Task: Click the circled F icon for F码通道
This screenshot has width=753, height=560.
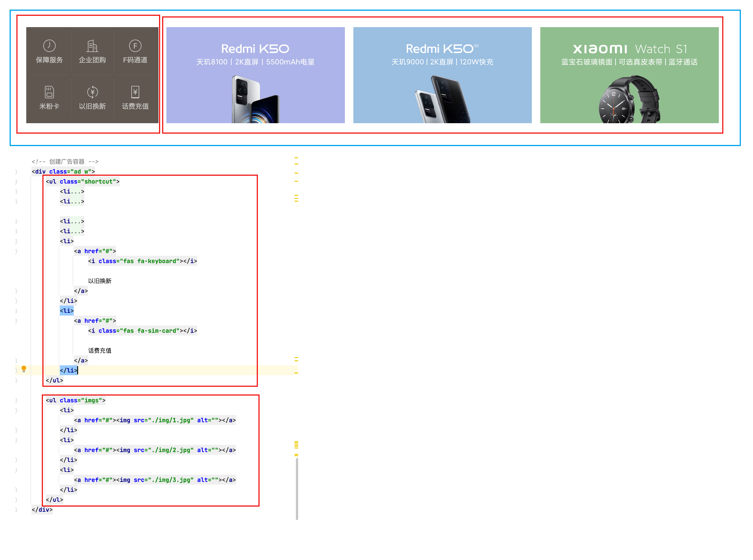Action: [x=135, y=46]
